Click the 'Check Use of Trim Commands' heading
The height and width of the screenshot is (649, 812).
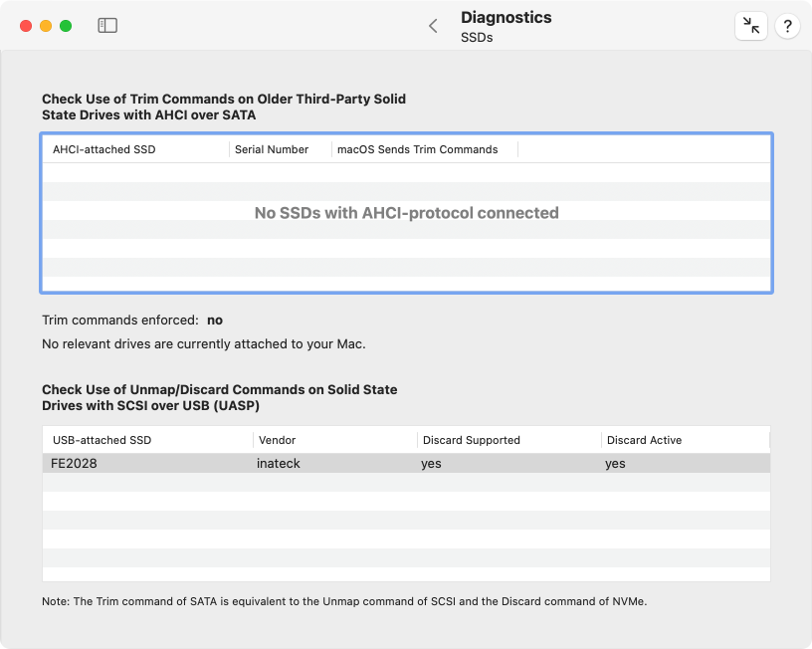(224, 107)
